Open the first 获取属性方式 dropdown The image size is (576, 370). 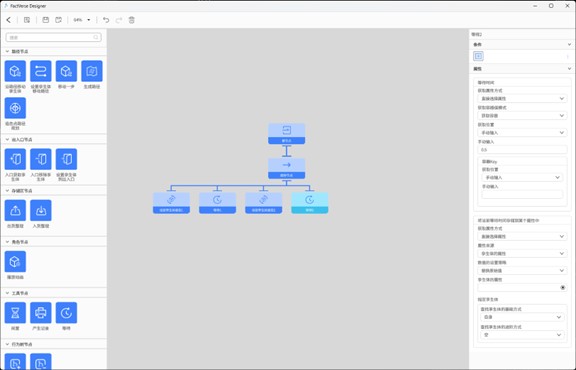[522, 98]
